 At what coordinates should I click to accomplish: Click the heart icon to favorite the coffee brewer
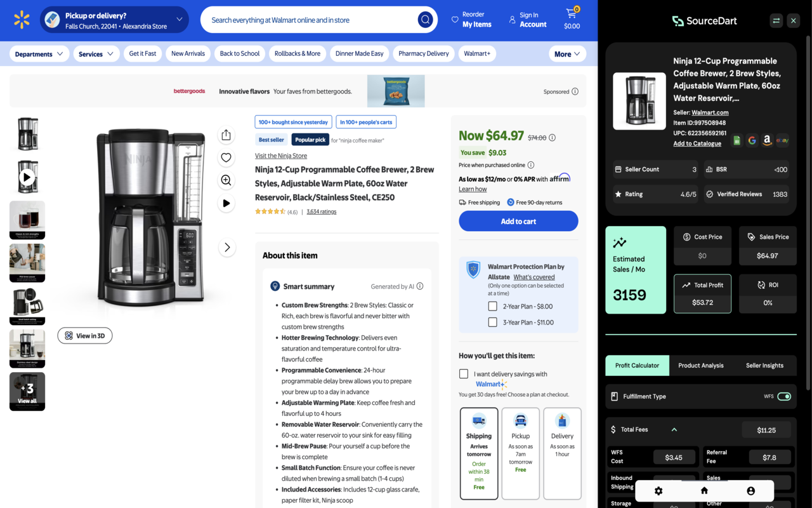pos(226,157)
